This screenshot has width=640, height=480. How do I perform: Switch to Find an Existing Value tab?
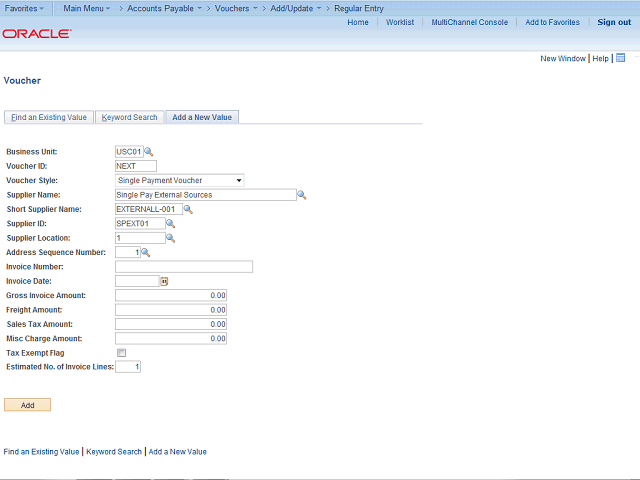(49, 117)
